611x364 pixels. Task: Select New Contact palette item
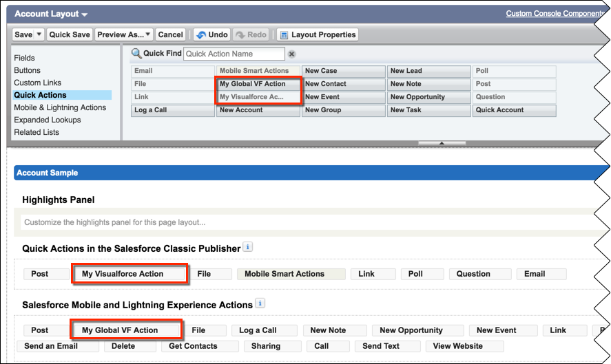[x=343, y=84]
